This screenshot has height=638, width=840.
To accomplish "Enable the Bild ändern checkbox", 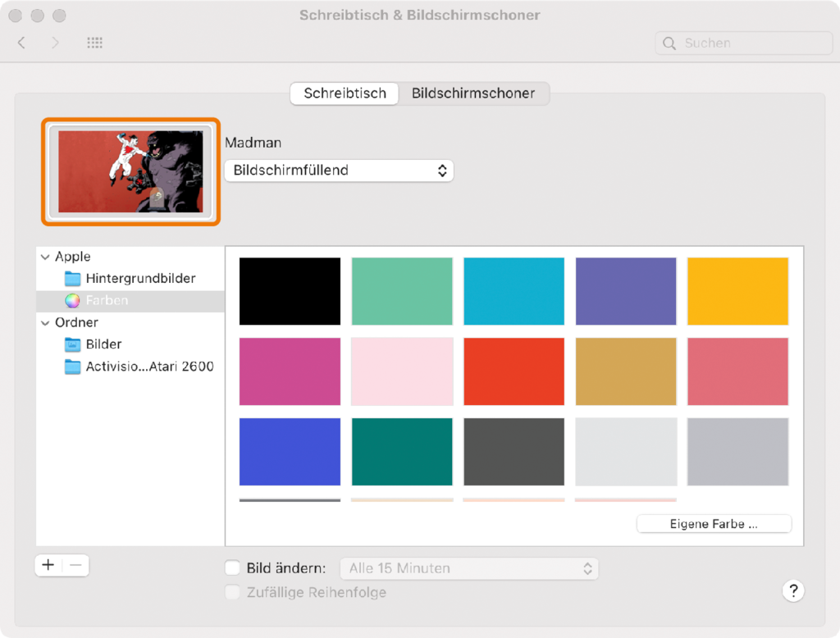I will coord(233,568).
